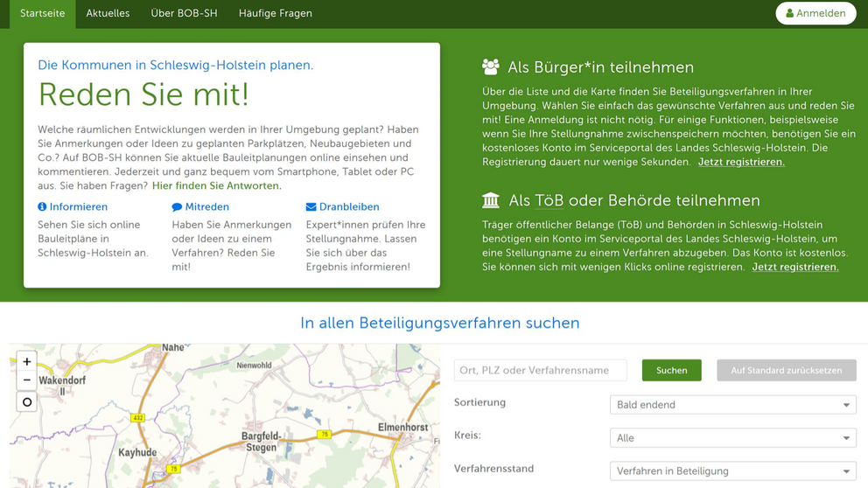Click the user icon in Anmelden button

[x=790, y=13]
